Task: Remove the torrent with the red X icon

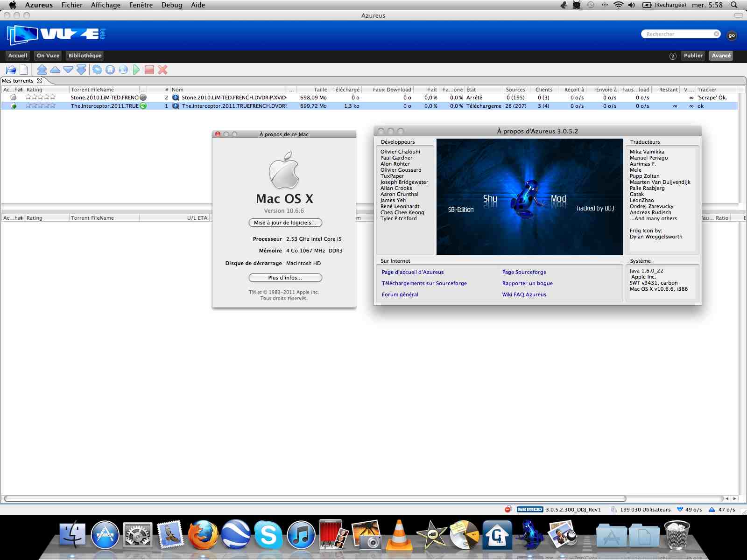Action: (162, 70)
